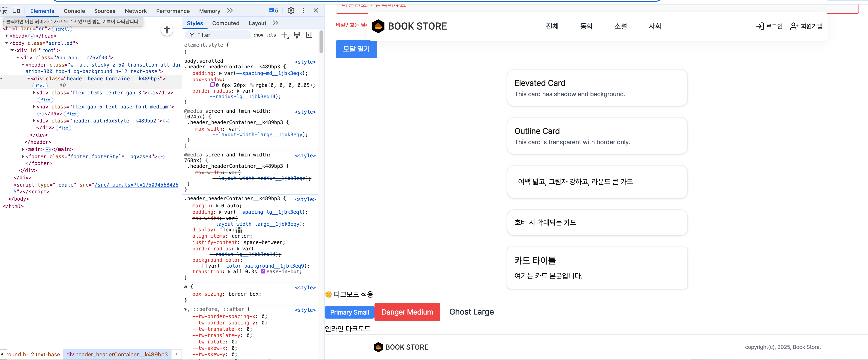The image size is (868, 360).
Task: Toggle flex badge after closing nav tag
Action: point(72,114)
